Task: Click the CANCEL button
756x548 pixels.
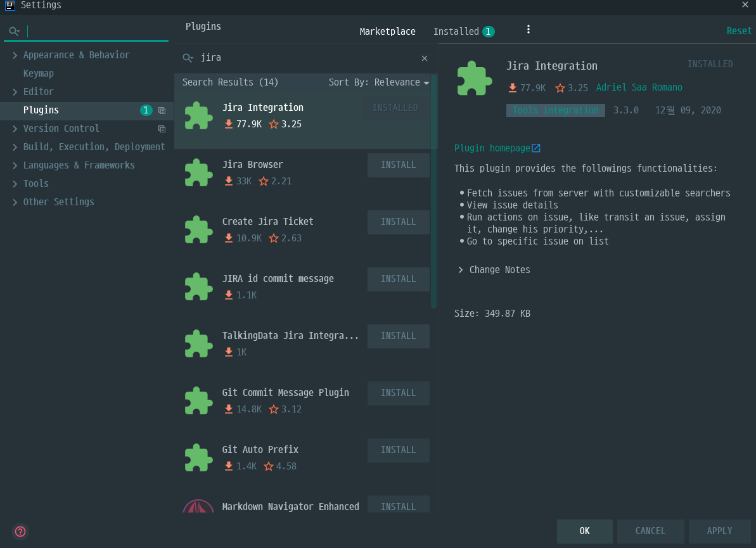Action: [x=650, y=531]
